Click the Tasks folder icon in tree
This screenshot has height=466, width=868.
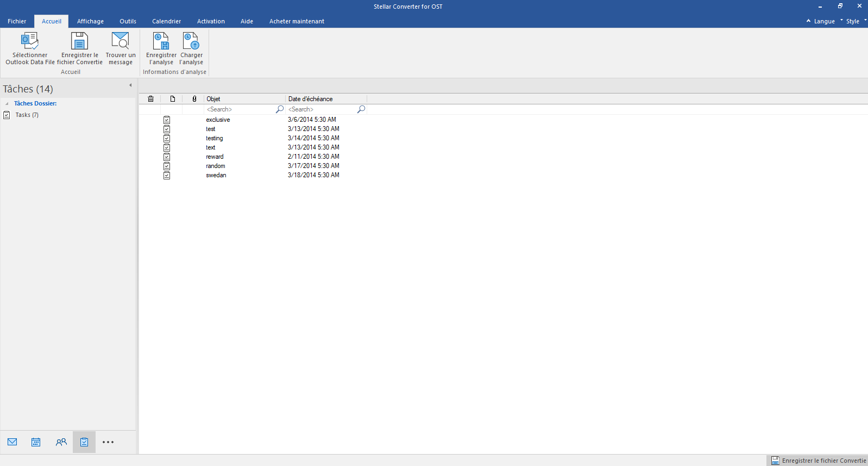pos(7,115)
